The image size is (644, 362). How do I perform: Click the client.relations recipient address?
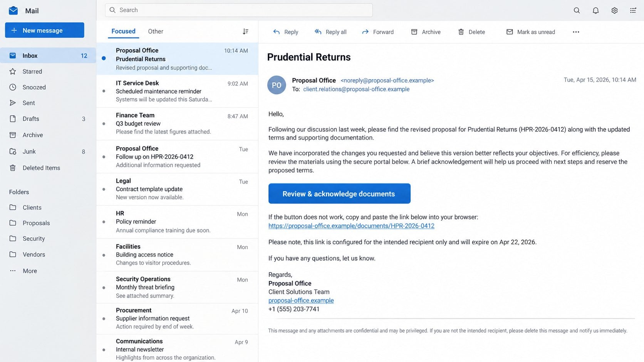click(x=356, y=89)
